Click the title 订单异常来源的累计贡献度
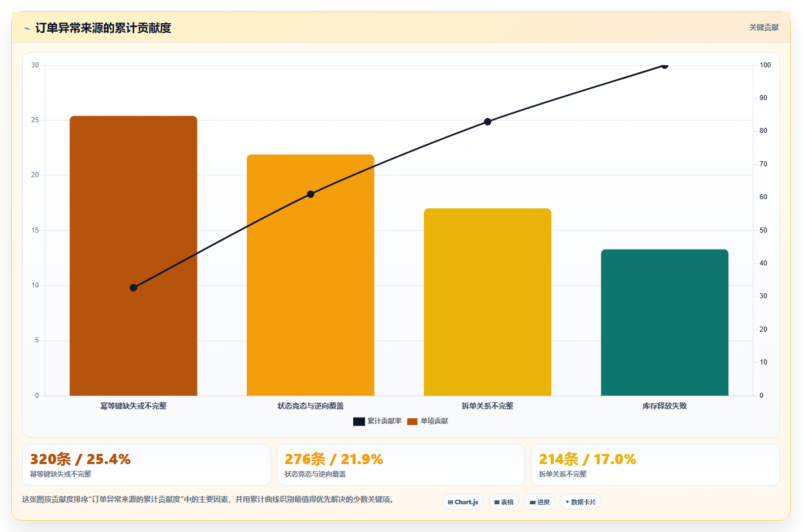The height and width of the screenshot is (532, 802). 103,28
